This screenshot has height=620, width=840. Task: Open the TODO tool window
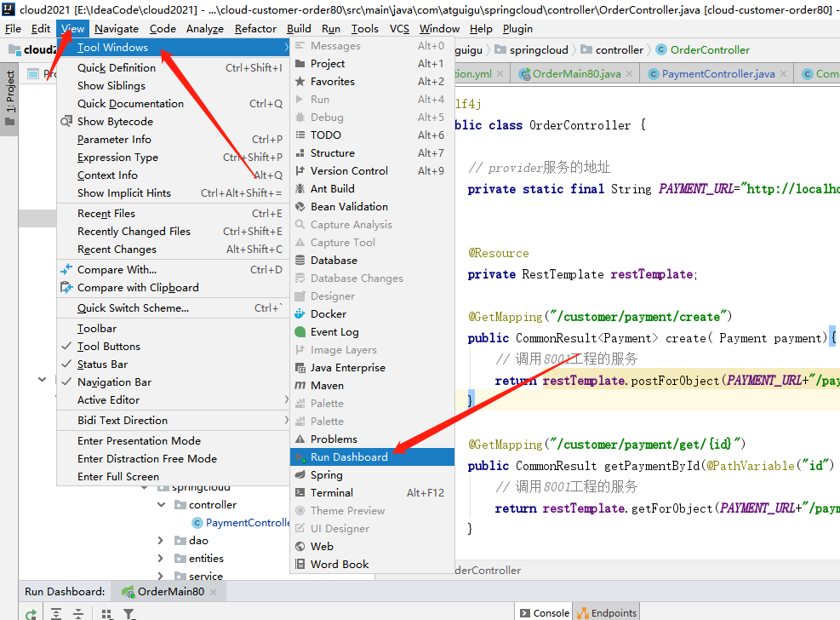point(372,135)
